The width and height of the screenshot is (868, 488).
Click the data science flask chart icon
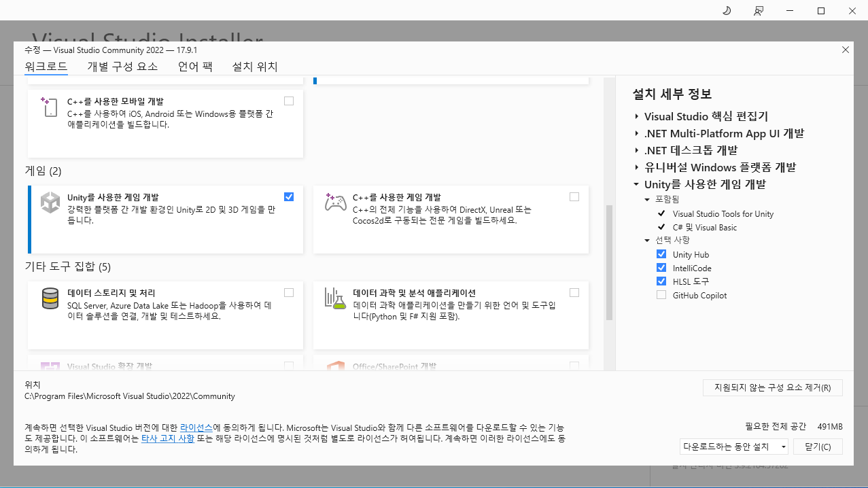[335, 298]
